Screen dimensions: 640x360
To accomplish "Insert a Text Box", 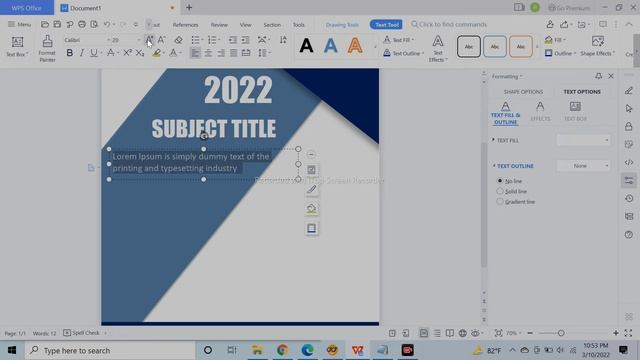I will pos(17,46).
